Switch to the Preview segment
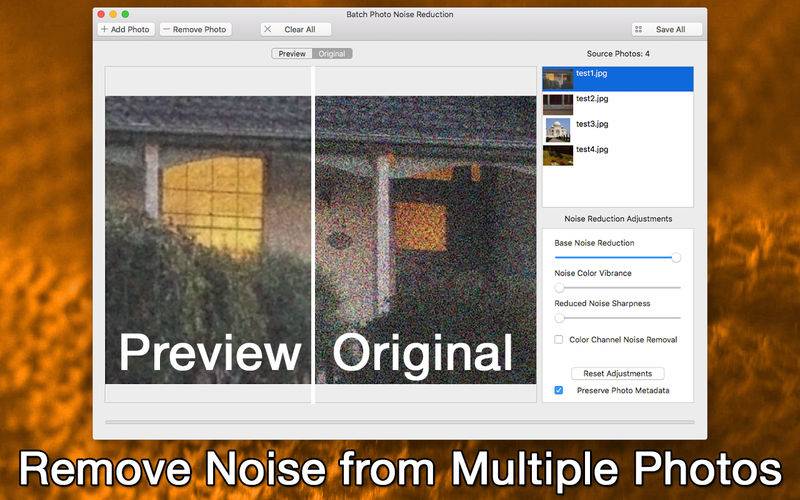The height and width of the screenshot is (500, 800). [292, 54]
